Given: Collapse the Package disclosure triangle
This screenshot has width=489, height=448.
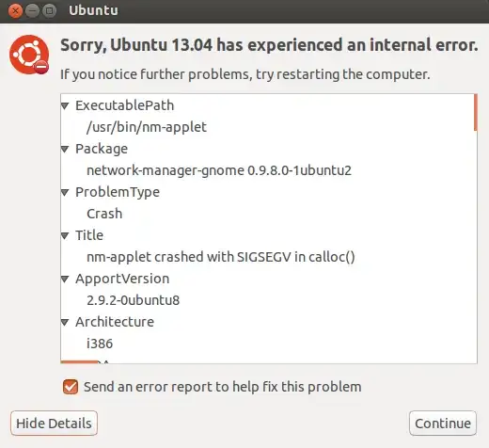Looking at the screenshot, I should coord(65,149).
